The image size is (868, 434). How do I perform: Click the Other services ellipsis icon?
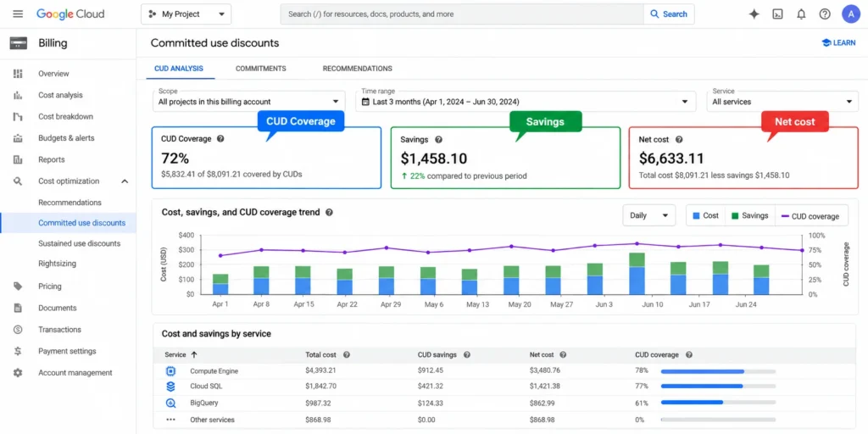point(171,420)
